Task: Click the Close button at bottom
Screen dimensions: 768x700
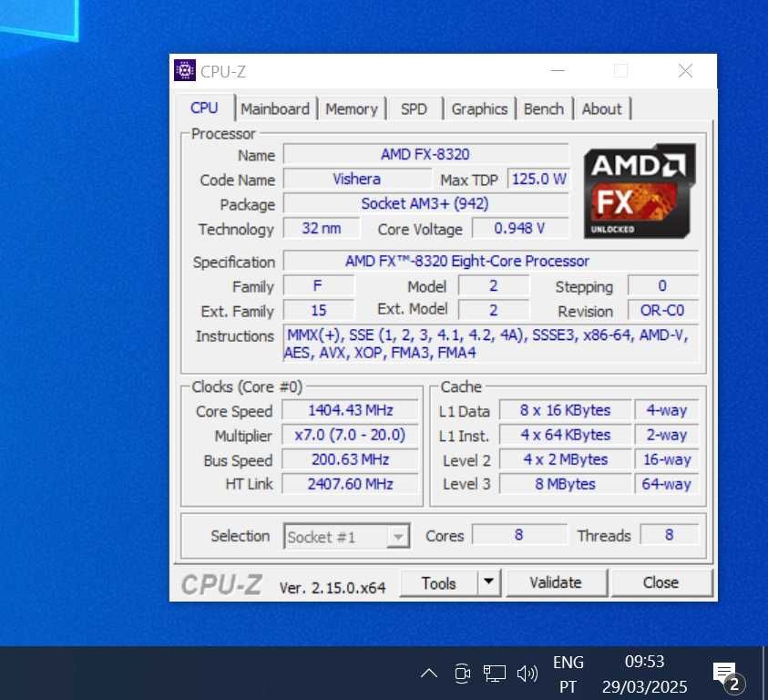Action: 660,582
